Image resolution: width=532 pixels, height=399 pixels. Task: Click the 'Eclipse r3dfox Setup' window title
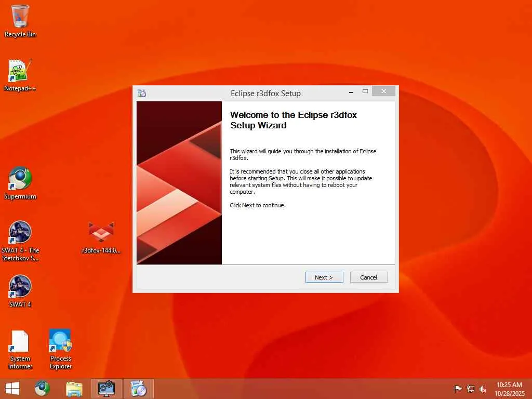pos(265,94)
